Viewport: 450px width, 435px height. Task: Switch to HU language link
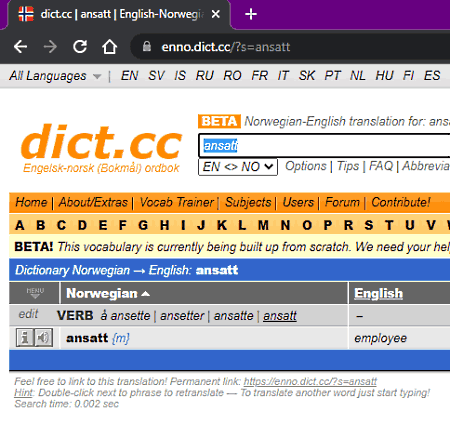[x=385, y=76]
